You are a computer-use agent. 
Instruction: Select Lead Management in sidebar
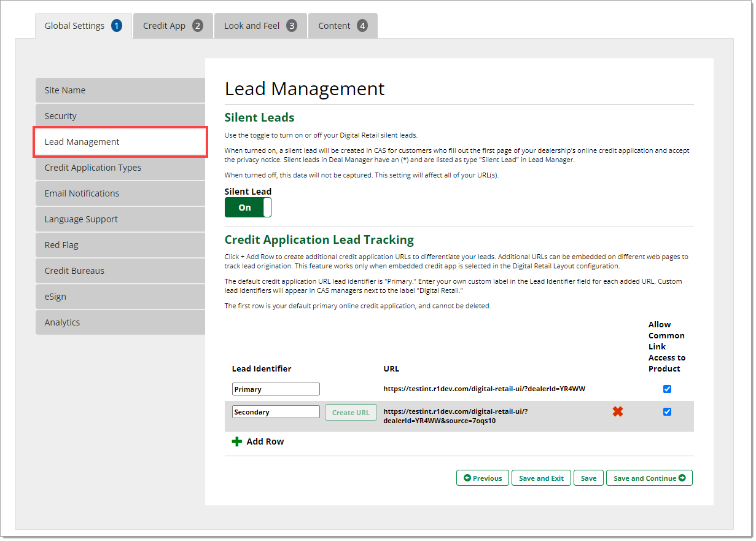point(120,142)
